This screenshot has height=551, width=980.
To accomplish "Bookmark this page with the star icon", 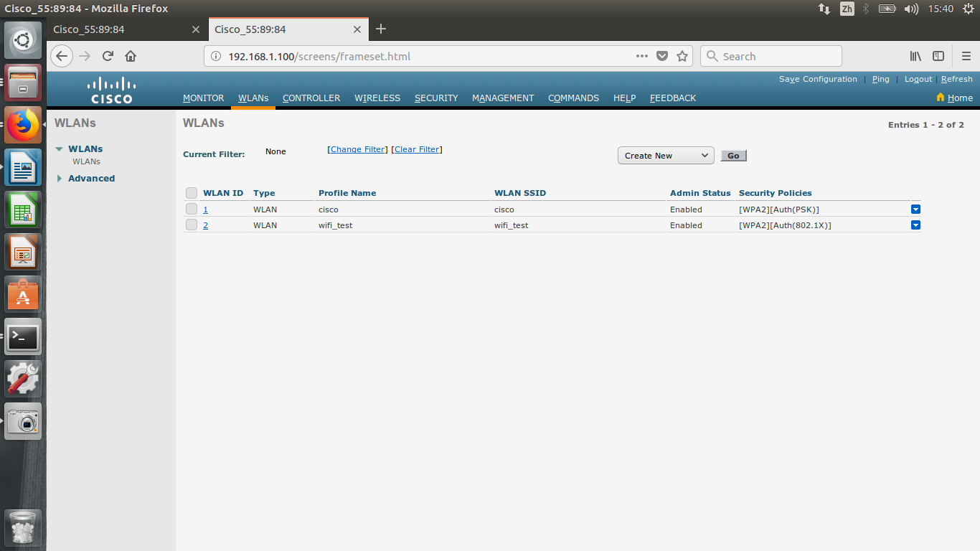I will (x=682, y=56).
